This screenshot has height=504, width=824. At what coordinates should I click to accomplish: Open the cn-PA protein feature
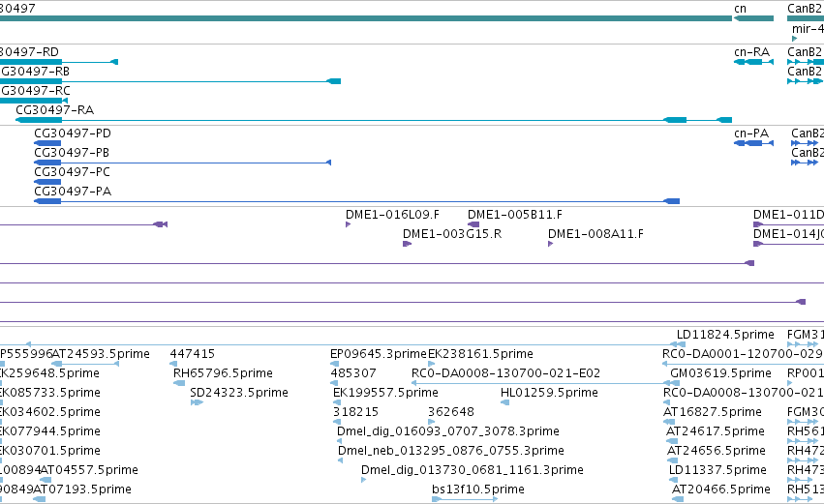point(753,143)
